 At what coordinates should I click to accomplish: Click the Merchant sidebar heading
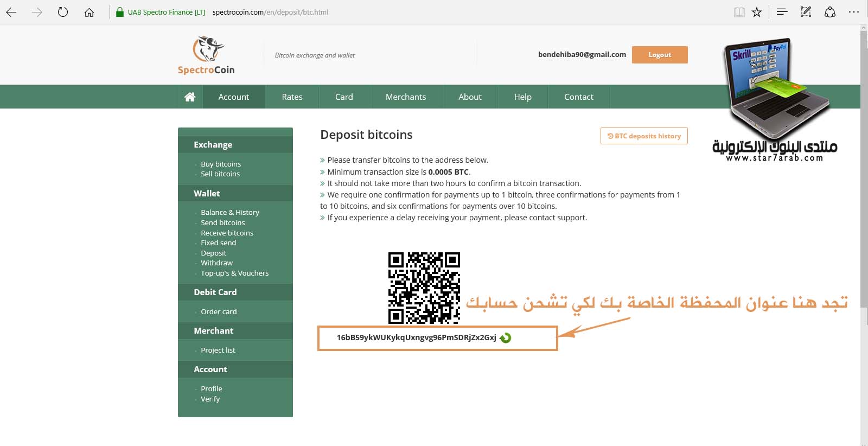235,330
